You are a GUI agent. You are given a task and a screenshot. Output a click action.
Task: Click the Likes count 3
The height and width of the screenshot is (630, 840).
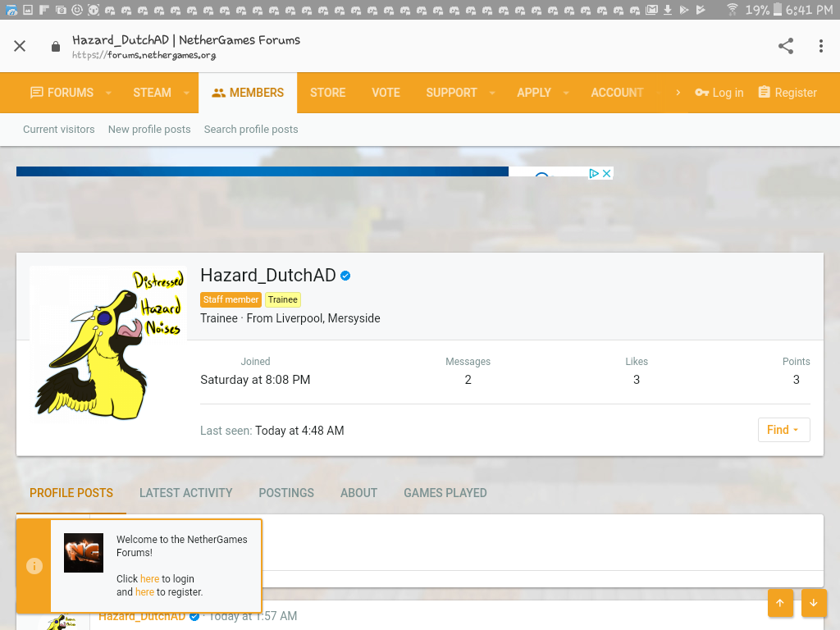click(637, 380)
